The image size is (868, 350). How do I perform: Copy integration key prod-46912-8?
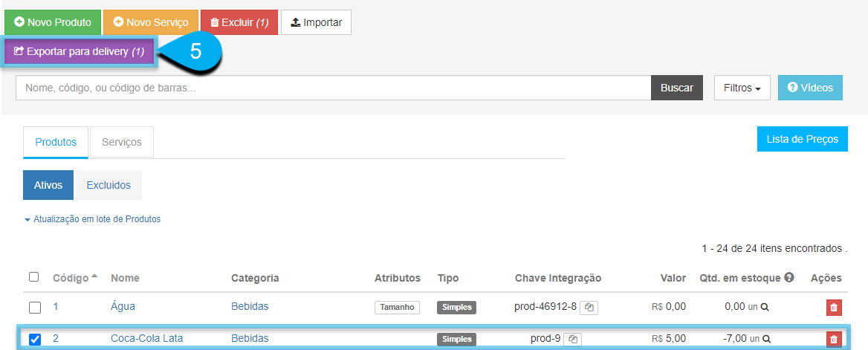[589, 308]
